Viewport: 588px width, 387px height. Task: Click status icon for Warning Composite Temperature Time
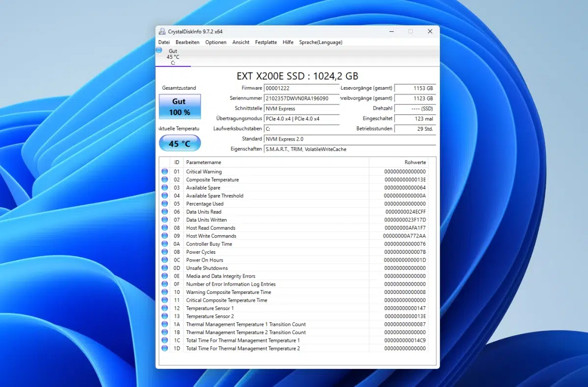coord(165,292)
